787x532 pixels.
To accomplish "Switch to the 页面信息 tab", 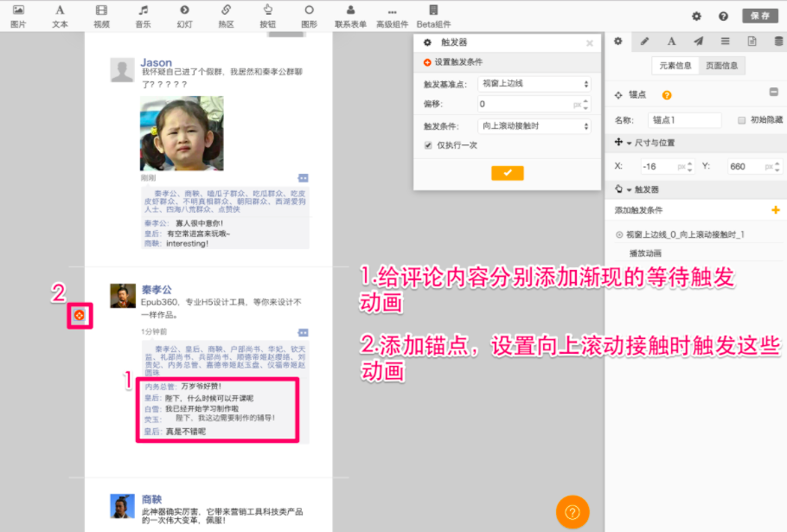I will click(x=721, y=66).
